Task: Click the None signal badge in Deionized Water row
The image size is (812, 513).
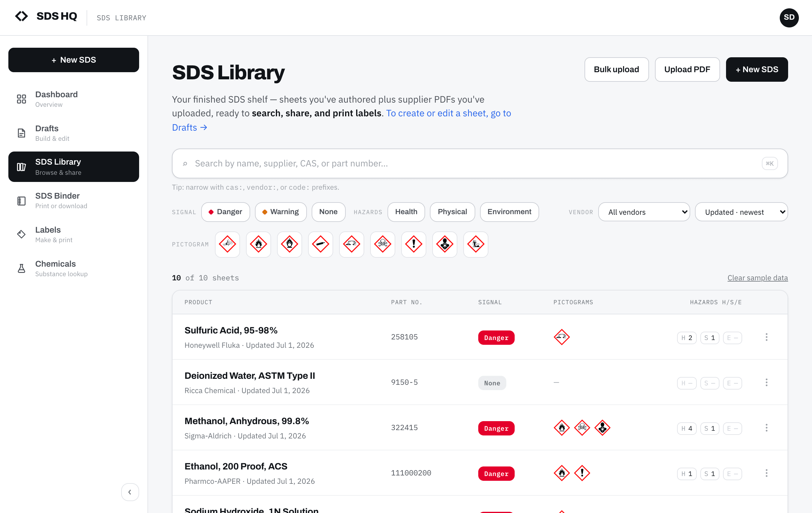Action: [x=492, y=383]
